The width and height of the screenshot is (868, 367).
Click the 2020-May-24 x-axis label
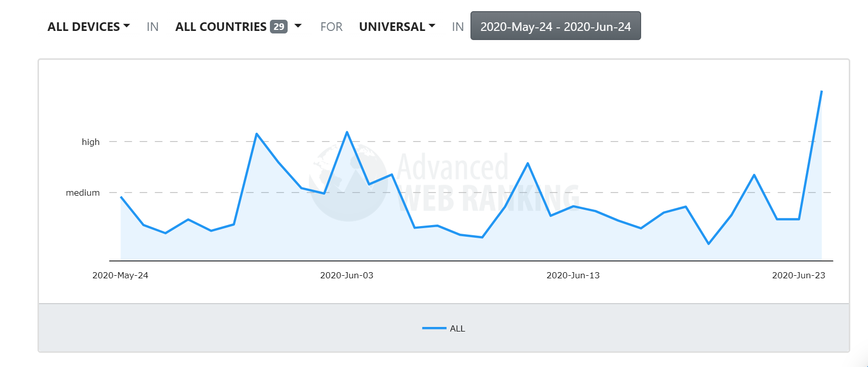point(120,275)
